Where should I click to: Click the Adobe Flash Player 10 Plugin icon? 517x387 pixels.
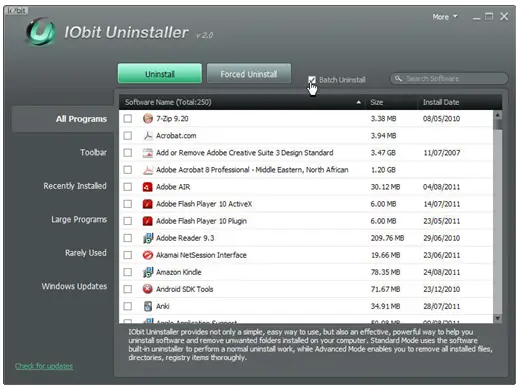tap(148, 221)
